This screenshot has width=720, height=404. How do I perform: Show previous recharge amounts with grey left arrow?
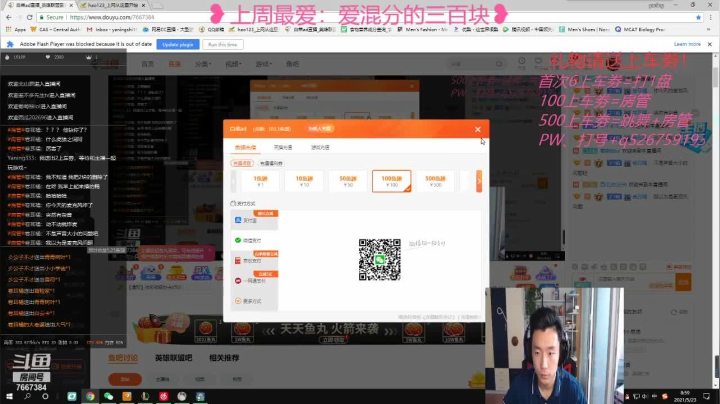[x=233, y=181]
